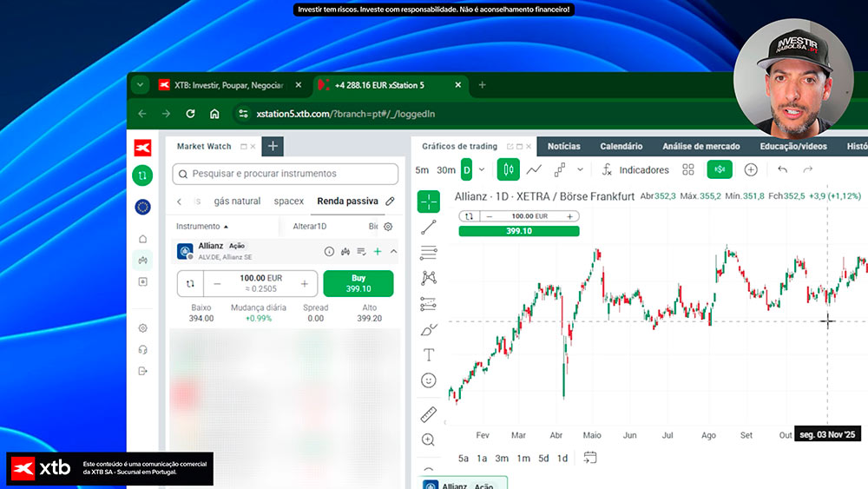
Task: Open the Educação/videos tab
Action: click(x=793, y=146)
